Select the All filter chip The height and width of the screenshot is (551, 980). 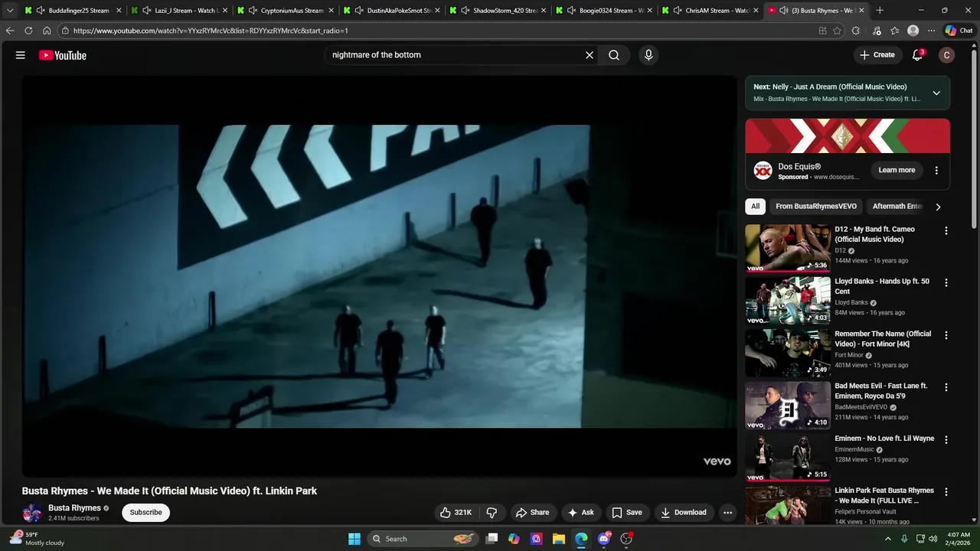[756, 207]
